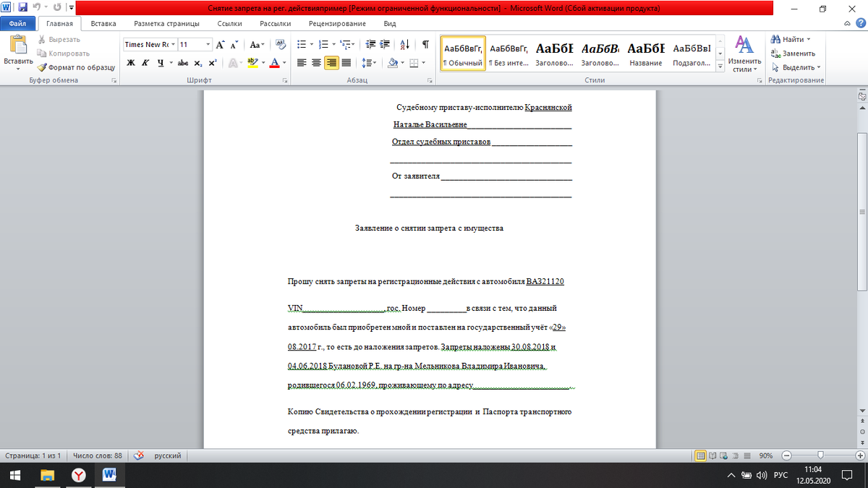Screen dimensions: 868x488
Task: Open borders dropdown arrow
Action: (x=423, y=63)
